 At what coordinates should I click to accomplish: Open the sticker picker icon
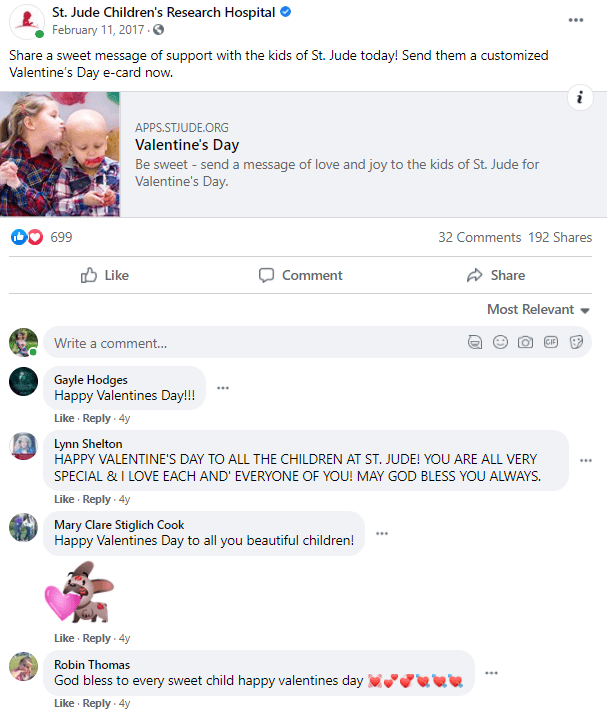pos(576,342)
